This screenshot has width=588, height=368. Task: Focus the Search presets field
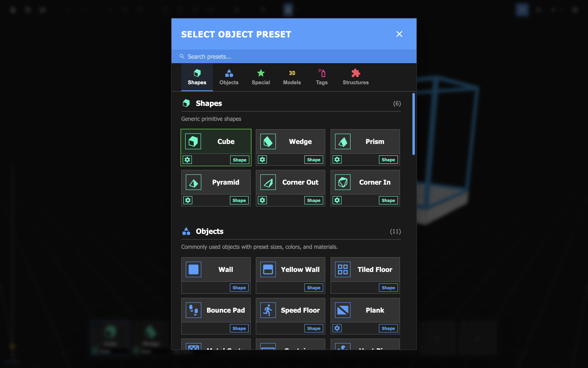294,56
